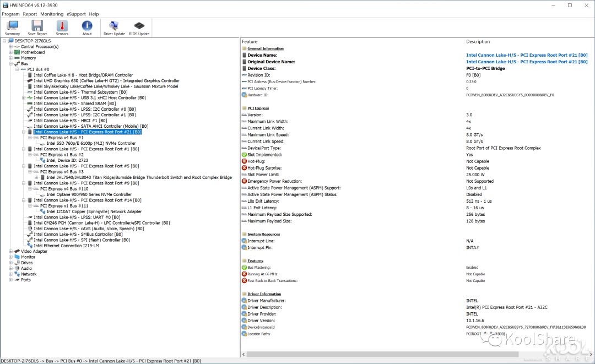595x364 pixels.
Task: Open the Help menu
Action: pyautogui.click(x=94, y=14)
